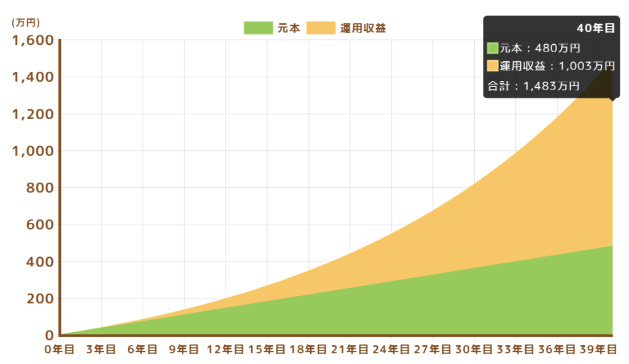The width and height of the screenshot is (629, 364).
Task: Select the 30年目 x-axis label
Action: pos(474,349)
